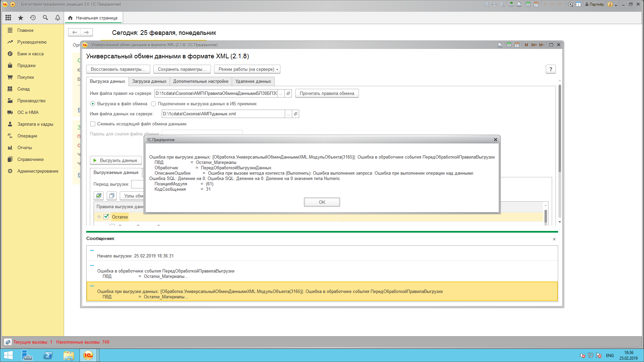This screenshot has width=644, height=362.
Task: Go forward with the right arrow button
Action: (x=87, y=32)
